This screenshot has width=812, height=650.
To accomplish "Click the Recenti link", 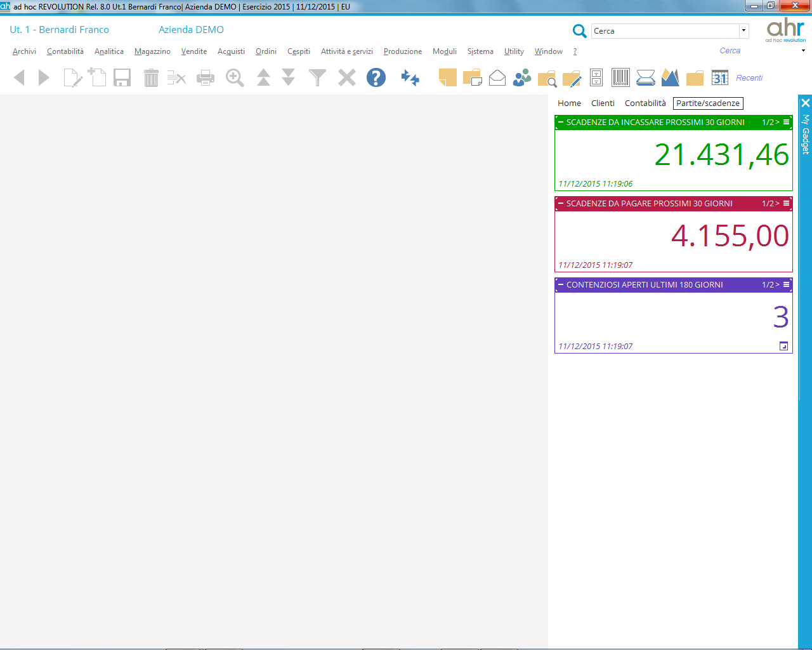I will [749, 78].
